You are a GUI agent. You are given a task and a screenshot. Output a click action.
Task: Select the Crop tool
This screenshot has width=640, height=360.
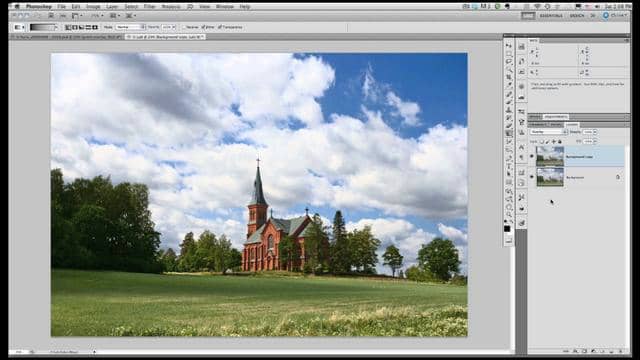509,78
